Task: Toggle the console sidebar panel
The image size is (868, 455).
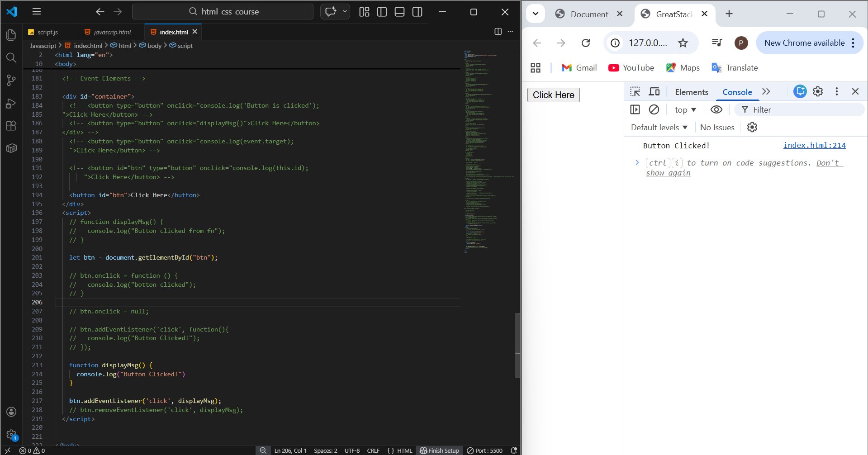Action: [x=635, y=109]
